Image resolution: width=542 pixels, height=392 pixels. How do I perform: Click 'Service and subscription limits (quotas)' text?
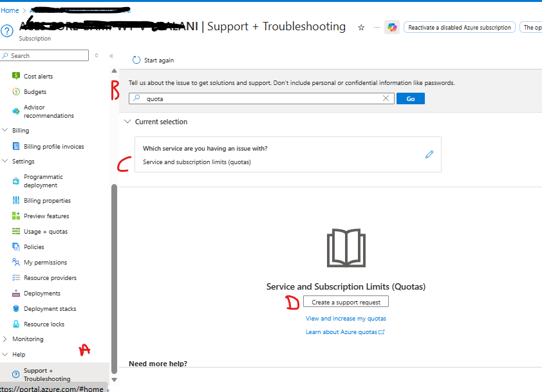[x=197, y=162]
